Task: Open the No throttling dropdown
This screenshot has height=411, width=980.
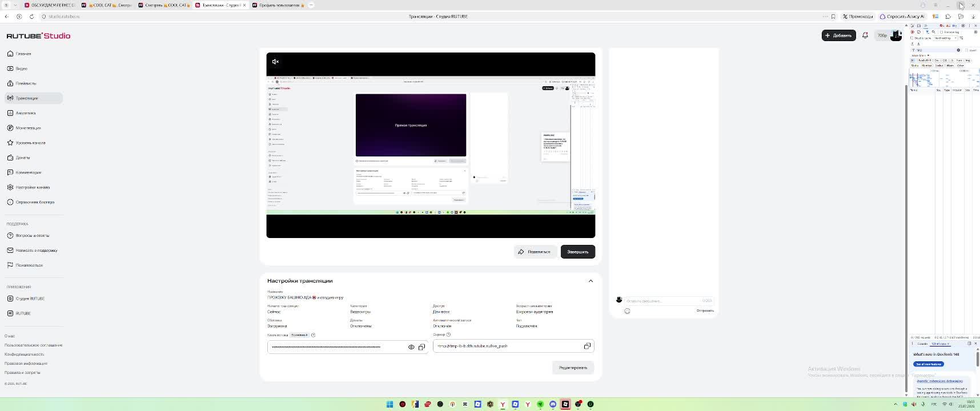Action: 946,38
